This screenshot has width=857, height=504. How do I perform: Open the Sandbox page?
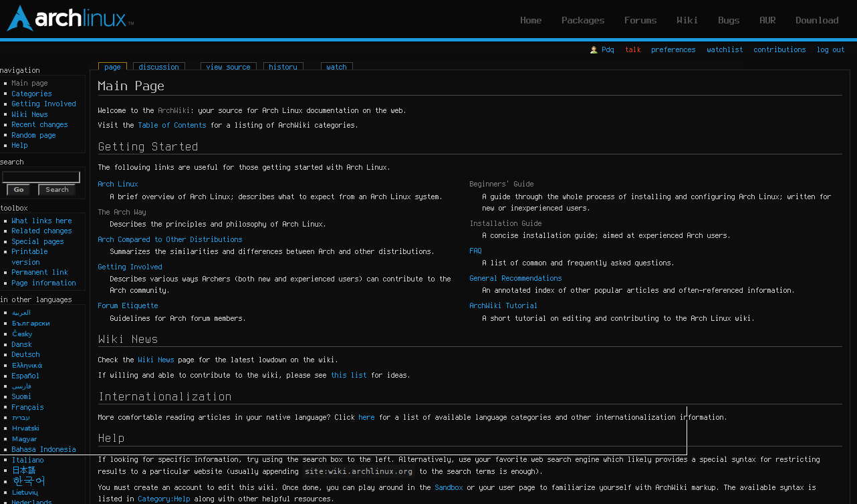tap(449, 487)
